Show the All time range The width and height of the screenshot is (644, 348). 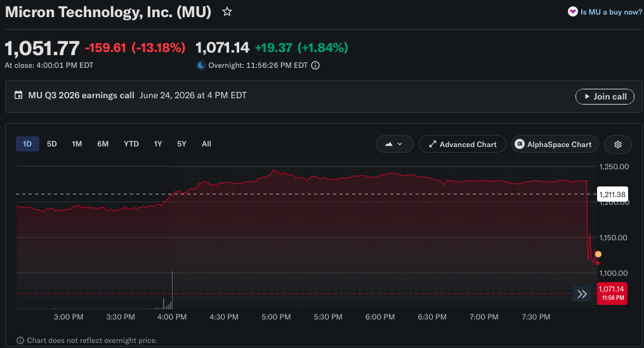[206, 144]
